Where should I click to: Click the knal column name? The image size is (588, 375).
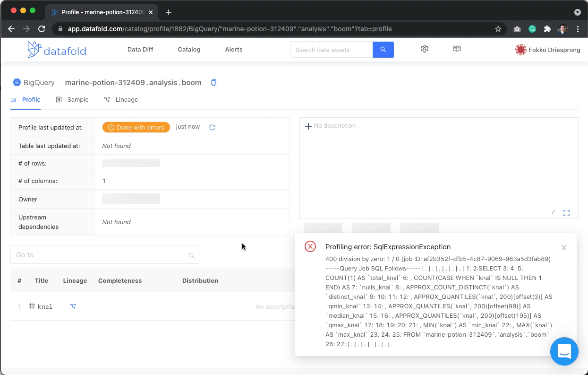45,306
